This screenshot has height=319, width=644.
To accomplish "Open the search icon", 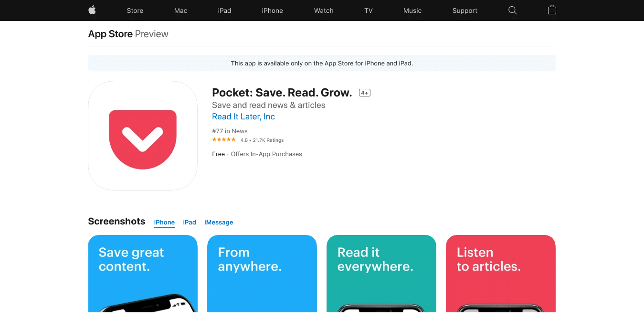I will coord(512,10).
